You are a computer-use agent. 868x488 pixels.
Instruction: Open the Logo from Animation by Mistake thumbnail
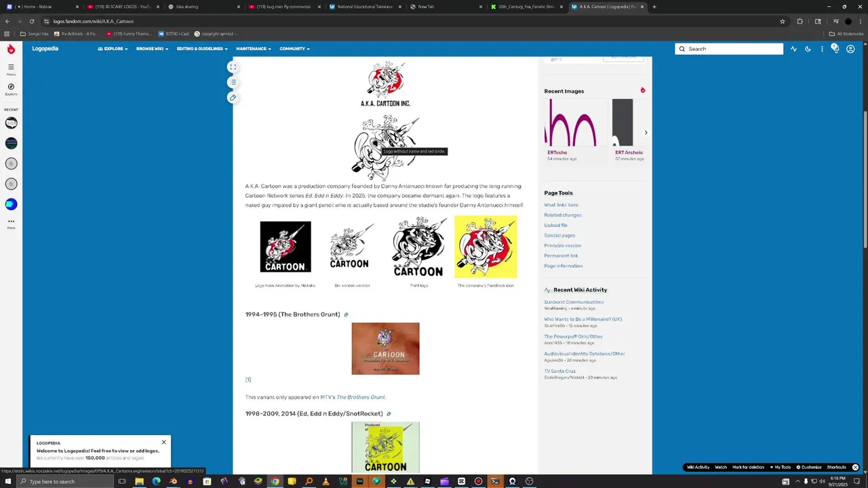(x=285, y=247)
